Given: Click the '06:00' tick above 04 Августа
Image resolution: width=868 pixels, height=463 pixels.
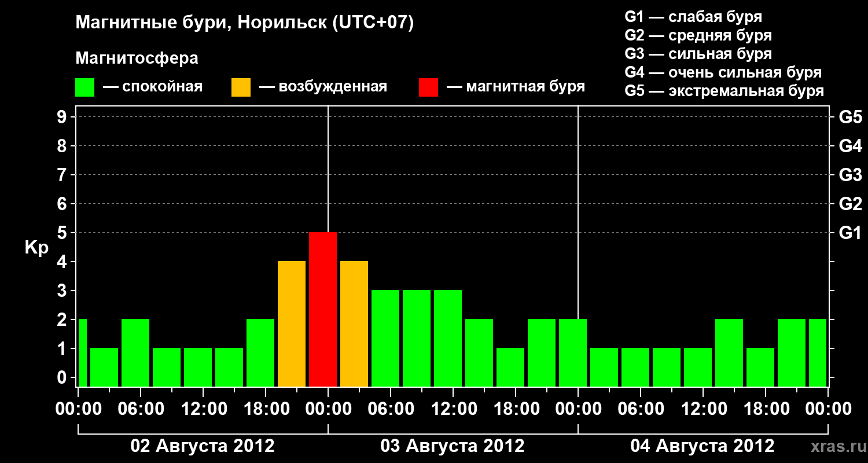Looking at the screenshot, I should (x=641, y=409).
